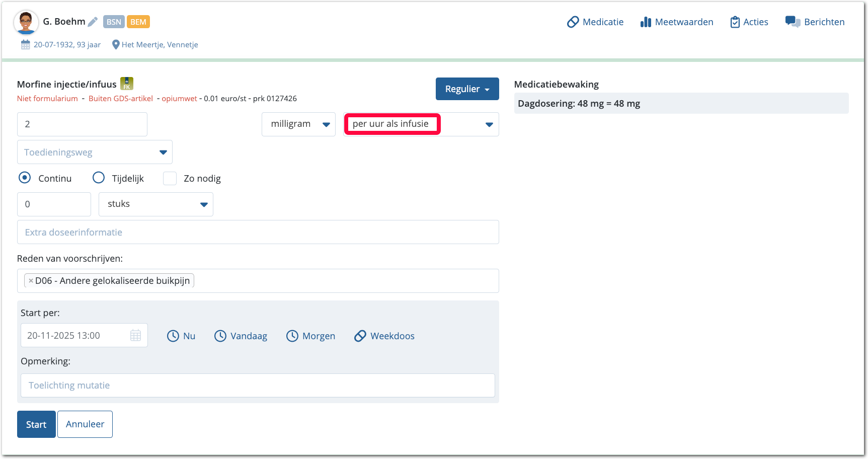Expand the Toedieningsweg dropdown
The image size is (868, 459).
click(95, 152)
